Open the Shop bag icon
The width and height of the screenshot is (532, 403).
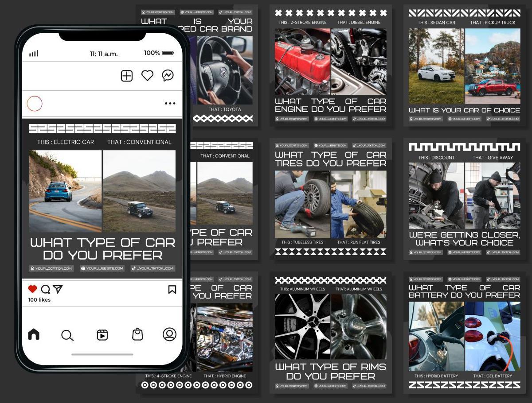(x=137, y=334)
